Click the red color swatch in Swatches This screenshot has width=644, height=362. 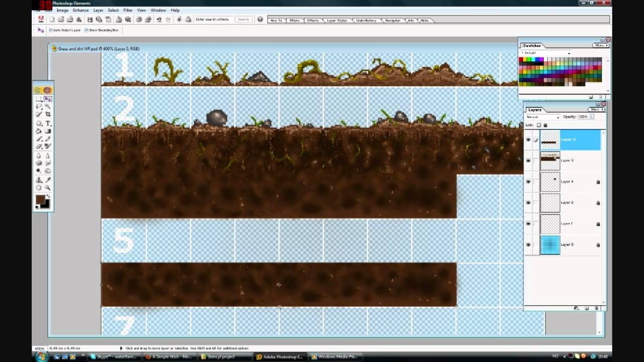pos(521,59)
